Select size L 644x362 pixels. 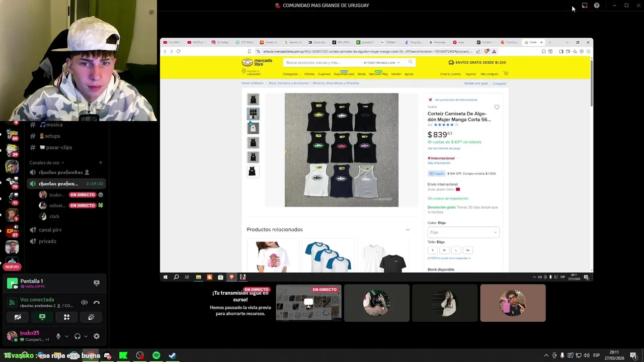tap(456, 250)
